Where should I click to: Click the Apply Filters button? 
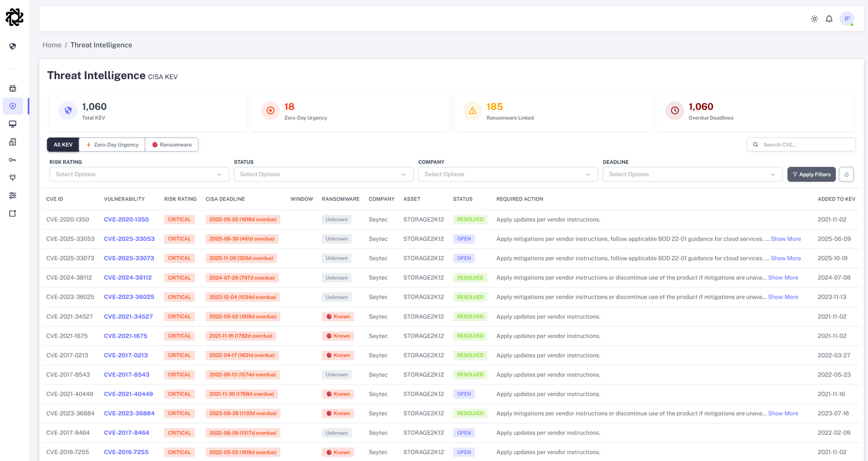(811, 174)
